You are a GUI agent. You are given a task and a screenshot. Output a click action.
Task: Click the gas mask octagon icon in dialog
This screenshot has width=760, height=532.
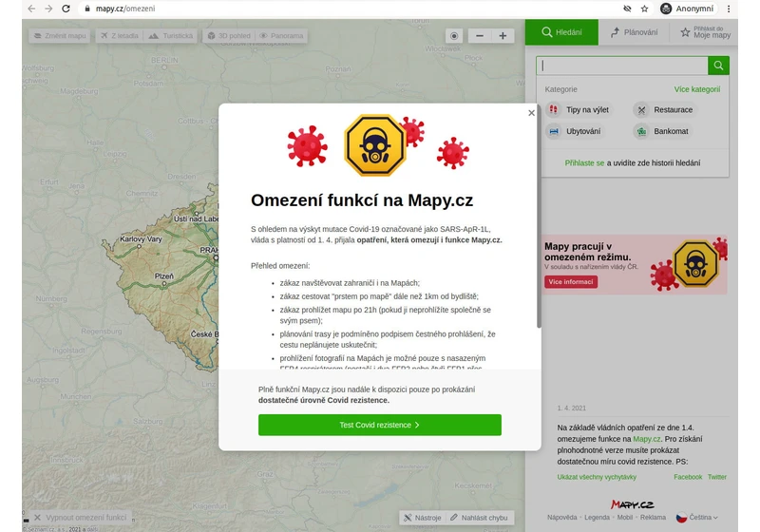pos(374,144)
